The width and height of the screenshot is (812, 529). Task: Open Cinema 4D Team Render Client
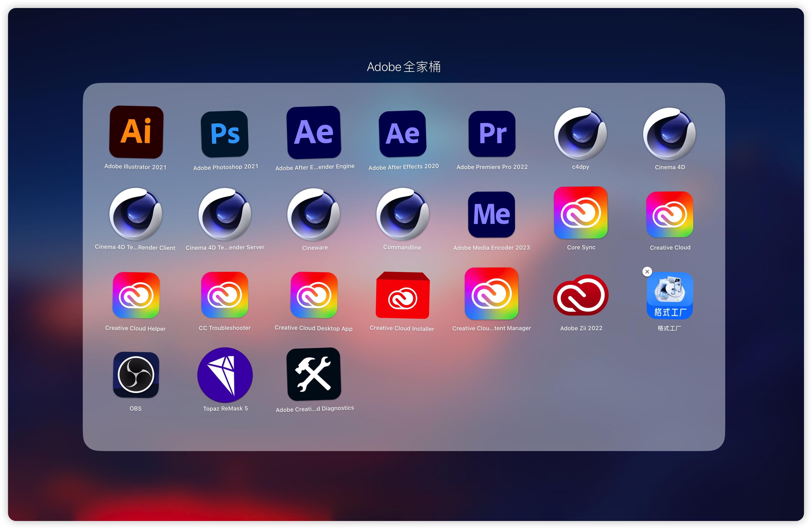(136, 214)
